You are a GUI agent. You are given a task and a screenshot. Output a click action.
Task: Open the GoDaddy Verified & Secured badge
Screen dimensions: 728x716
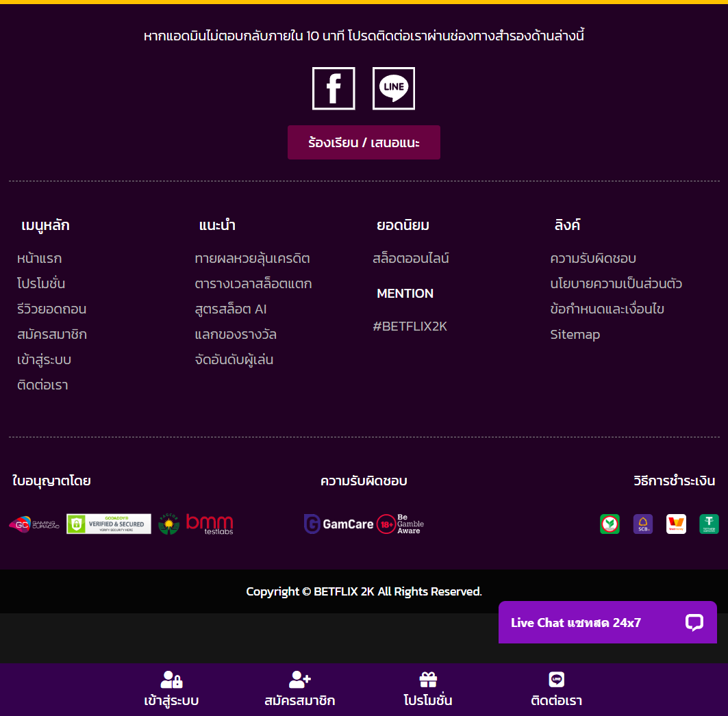click(109, 524)
